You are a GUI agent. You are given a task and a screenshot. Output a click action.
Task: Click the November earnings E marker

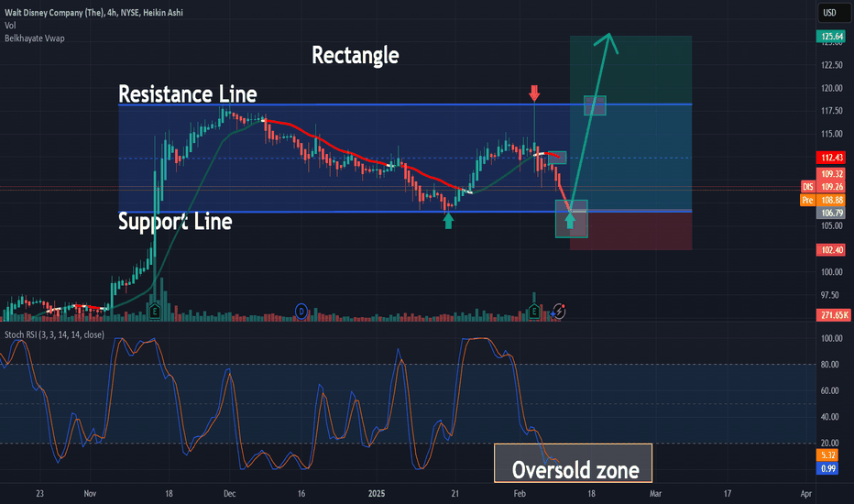pos(155,312)
